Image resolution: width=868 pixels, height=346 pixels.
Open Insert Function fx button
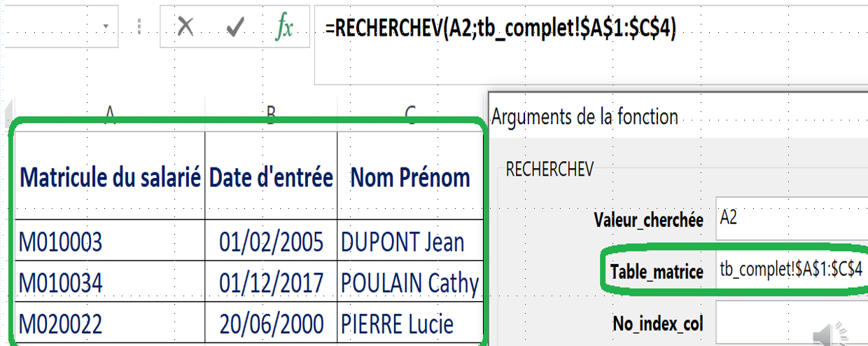[x=283, y=27]
